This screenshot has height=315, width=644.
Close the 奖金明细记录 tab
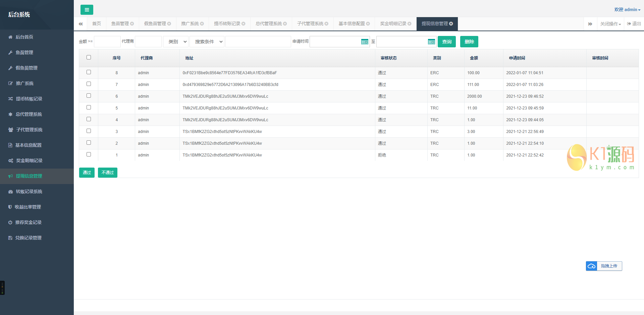410,24
